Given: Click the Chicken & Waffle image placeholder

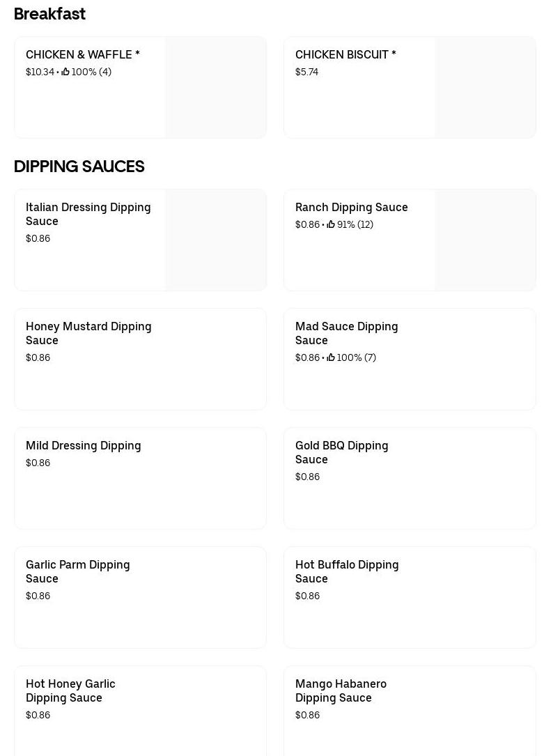Looking at the screenshot, I should coord(216,88).
